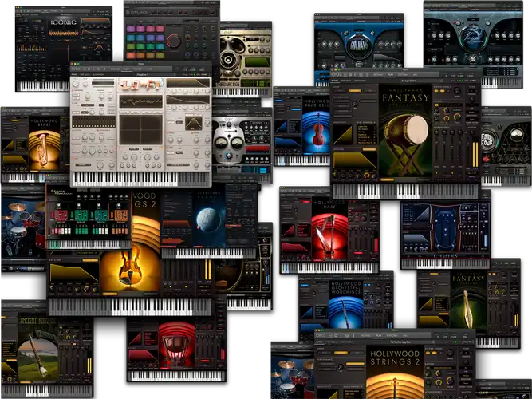Click highlighted Performance button in Hollywood Strings 2
This screenshot has height=399, width=532.
[x=355, y=364]
